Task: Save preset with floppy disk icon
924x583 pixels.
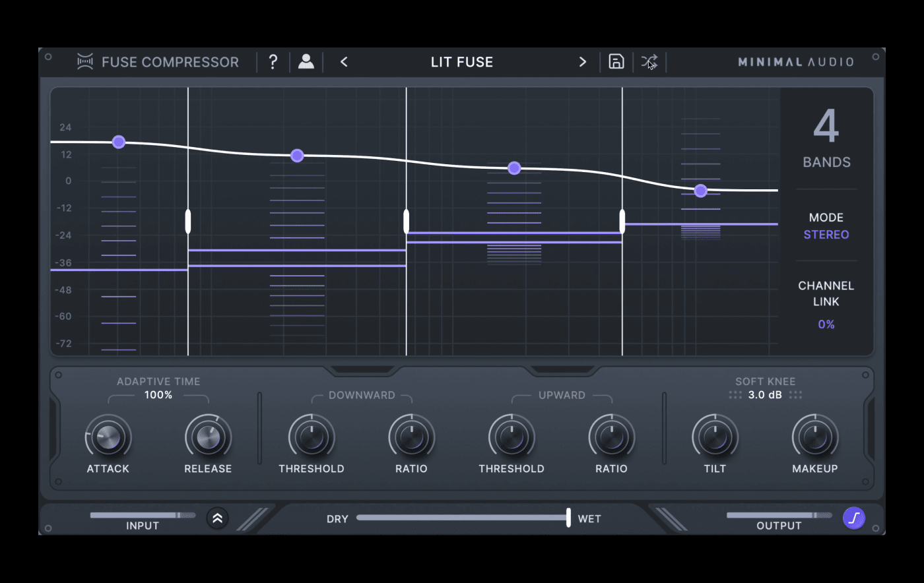Action: click(616, 62)
